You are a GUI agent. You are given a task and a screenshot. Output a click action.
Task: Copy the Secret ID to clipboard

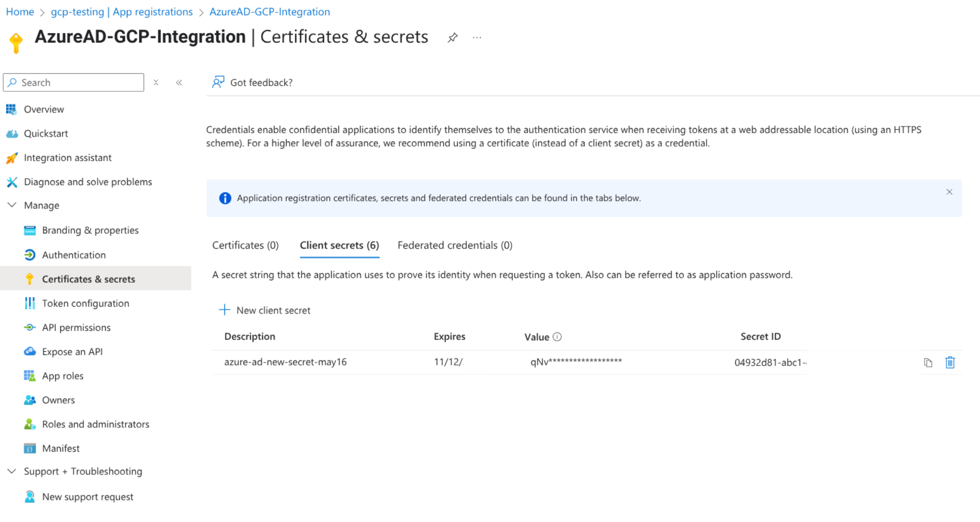[x=928, y=362]
